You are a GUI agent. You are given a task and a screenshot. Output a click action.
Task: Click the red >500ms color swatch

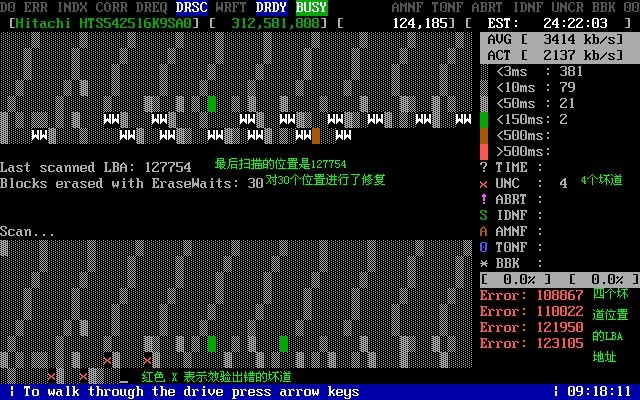(x=484, y=152)
